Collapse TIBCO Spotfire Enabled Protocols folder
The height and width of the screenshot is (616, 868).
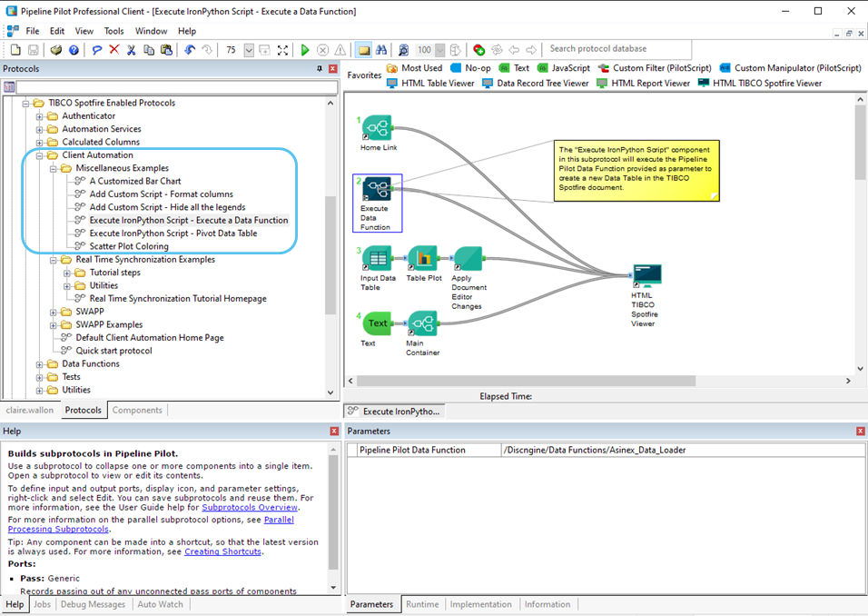[x=25, y=103]
